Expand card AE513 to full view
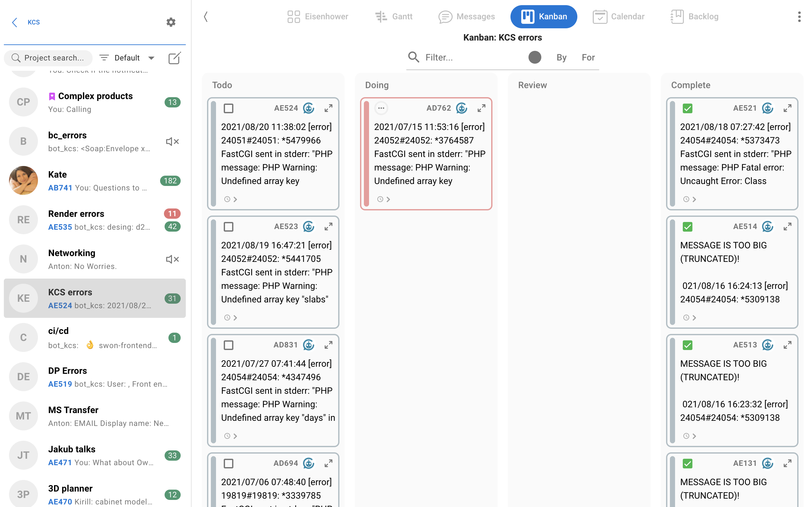The width and height of the screenshot is (812, 507). (787, 345)
